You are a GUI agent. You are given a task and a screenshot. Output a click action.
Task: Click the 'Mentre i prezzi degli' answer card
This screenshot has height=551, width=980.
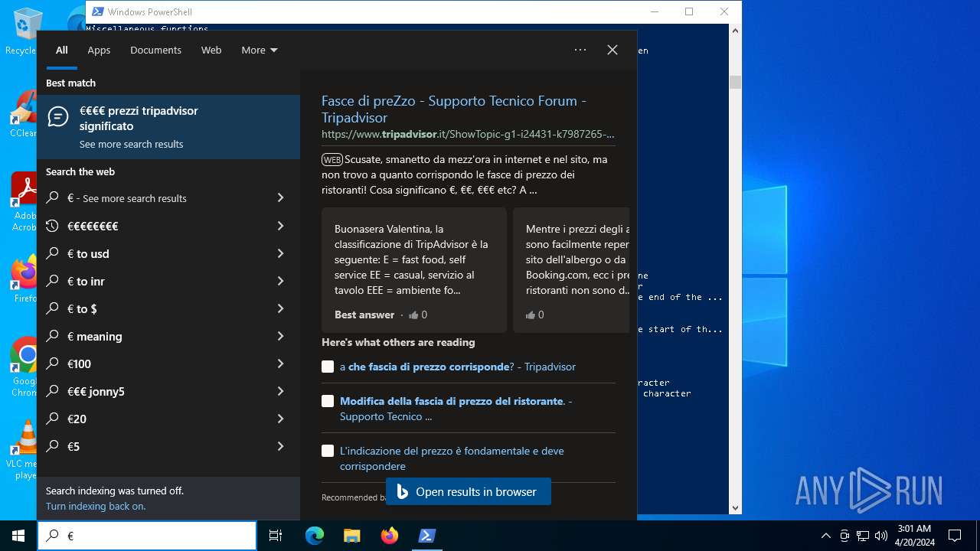[571, 270]
